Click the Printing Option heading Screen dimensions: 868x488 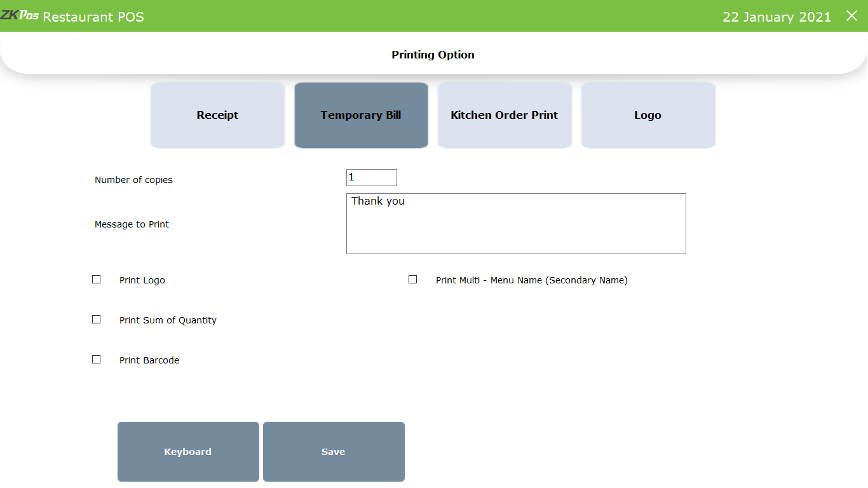click(433, 55)
